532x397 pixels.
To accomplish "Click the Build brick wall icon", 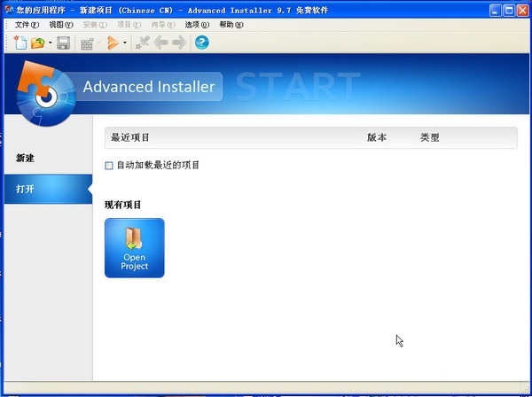I will [x=87, y=43].
